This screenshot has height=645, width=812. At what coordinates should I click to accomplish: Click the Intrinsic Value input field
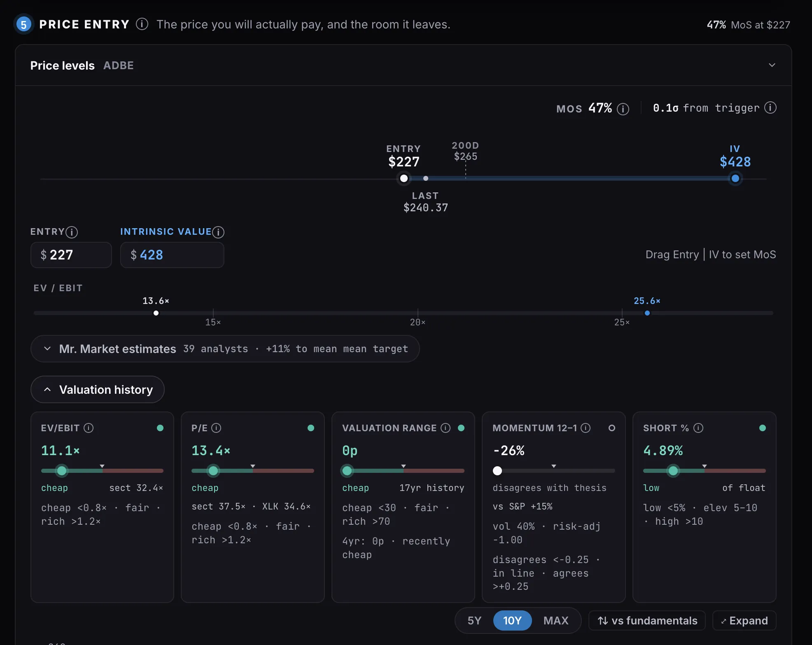[172, 255]
